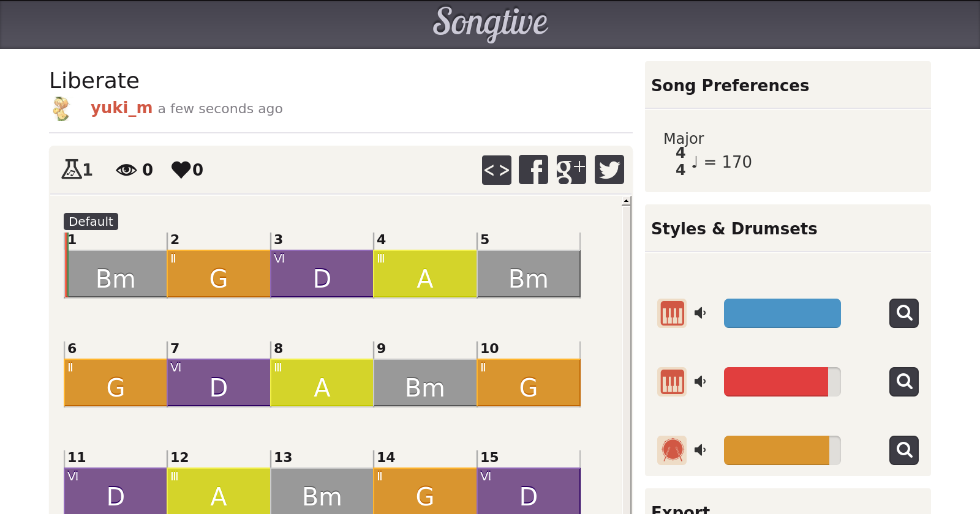Open the yuki_m user profile
This screenshot has width=980, height=514.
pos(121,108)
